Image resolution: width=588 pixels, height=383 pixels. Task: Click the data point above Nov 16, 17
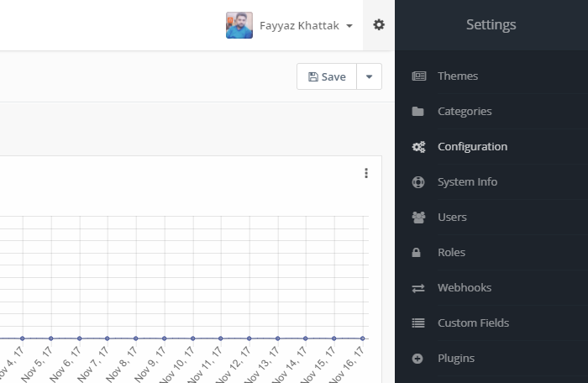coord(362,338)
